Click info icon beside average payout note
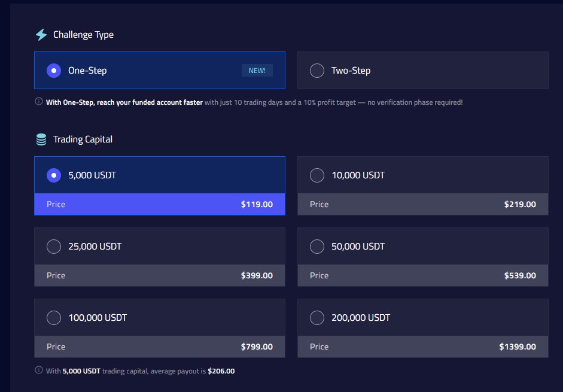563x392 pixels. click(38, 370)
